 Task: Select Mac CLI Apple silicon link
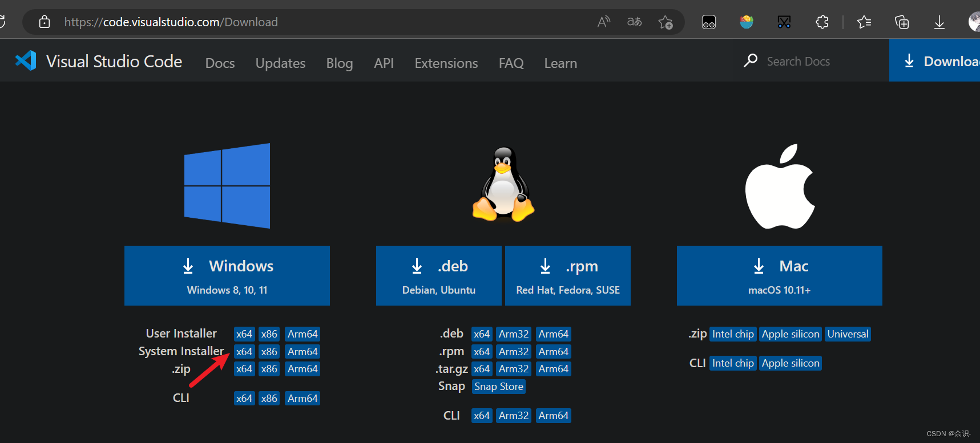(791, 363)
